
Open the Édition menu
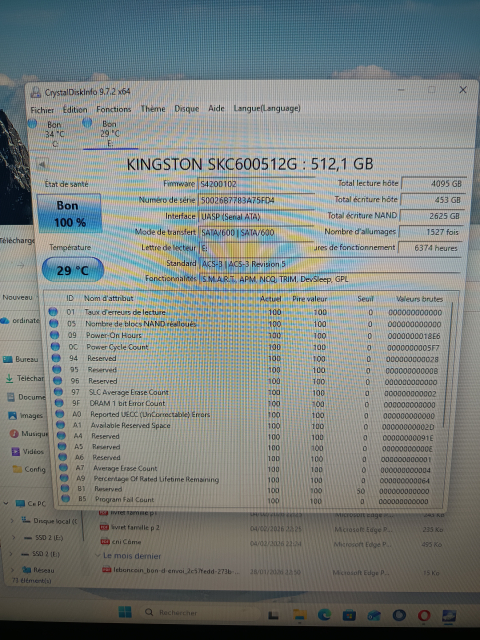click(75, 109)
